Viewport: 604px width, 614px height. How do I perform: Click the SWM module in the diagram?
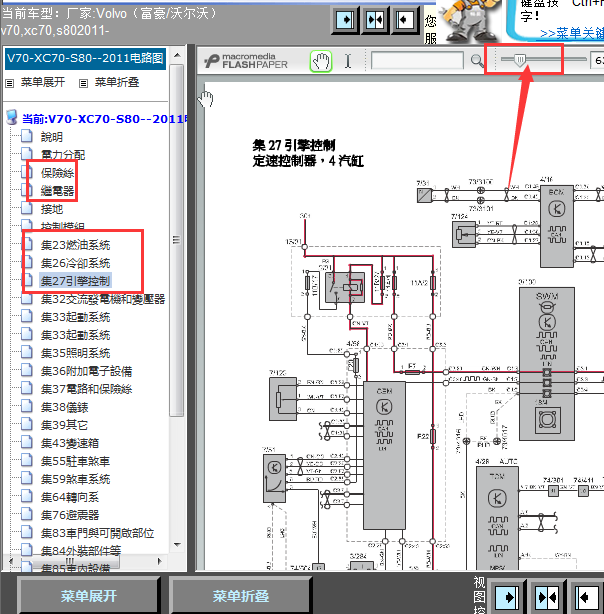point(547,364)
